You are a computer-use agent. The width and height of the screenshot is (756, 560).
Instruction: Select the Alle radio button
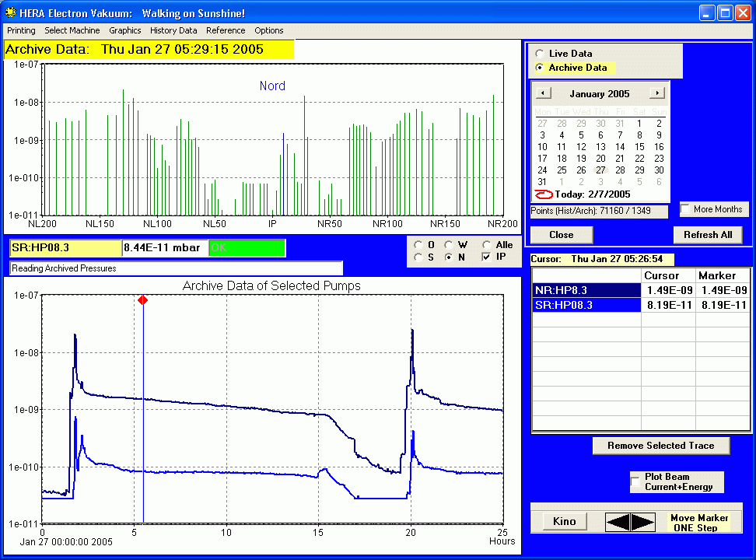[486, 245]
